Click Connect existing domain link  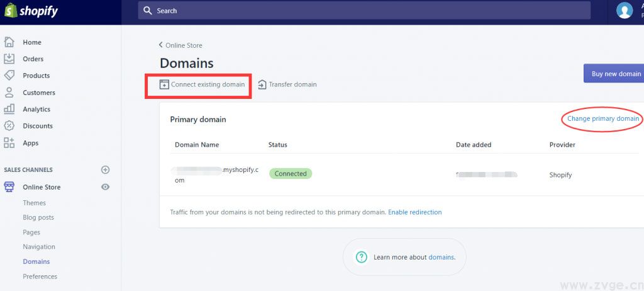[208, 84]
